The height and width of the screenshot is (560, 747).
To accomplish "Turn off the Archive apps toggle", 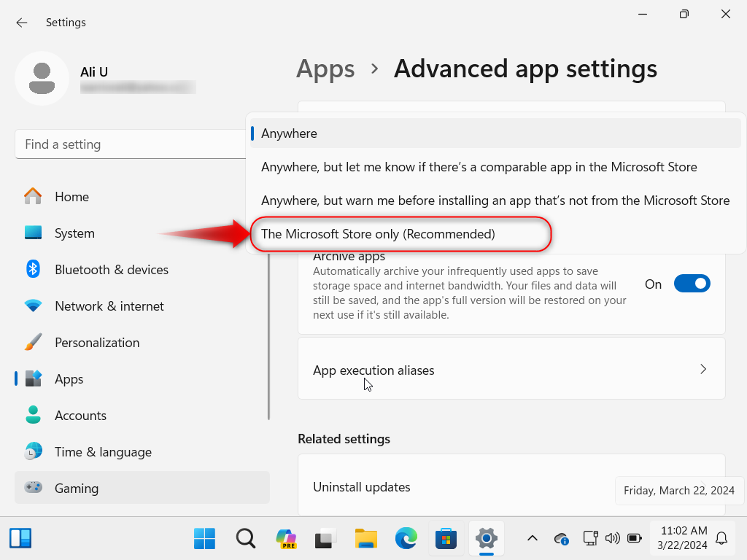I will (x=692, y=284).
